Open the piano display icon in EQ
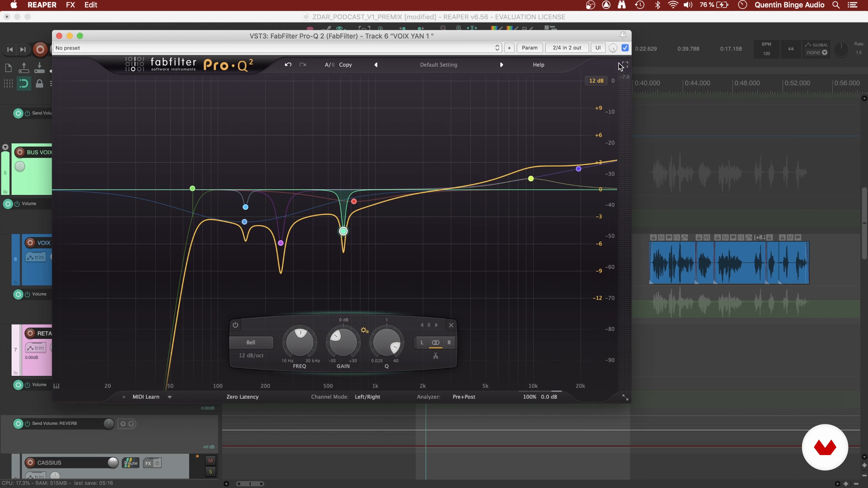 [56, 386]
